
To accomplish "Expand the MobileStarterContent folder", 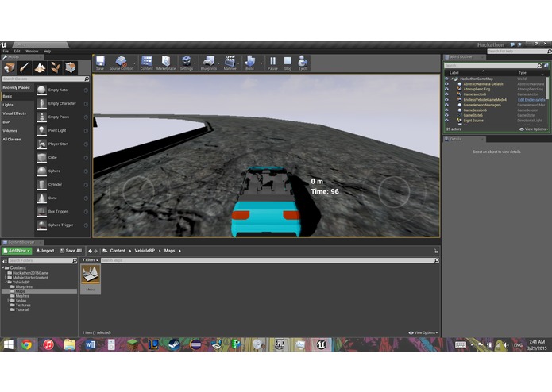I will point(6,278).
